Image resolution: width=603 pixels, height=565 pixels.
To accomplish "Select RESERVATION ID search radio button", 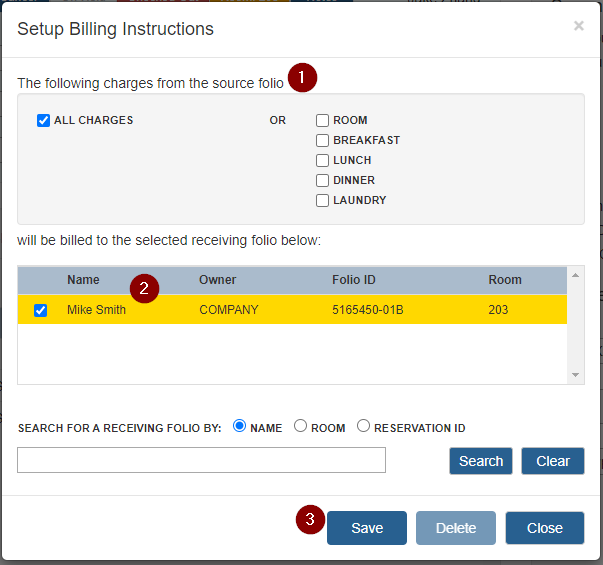I will click(363, 426).
